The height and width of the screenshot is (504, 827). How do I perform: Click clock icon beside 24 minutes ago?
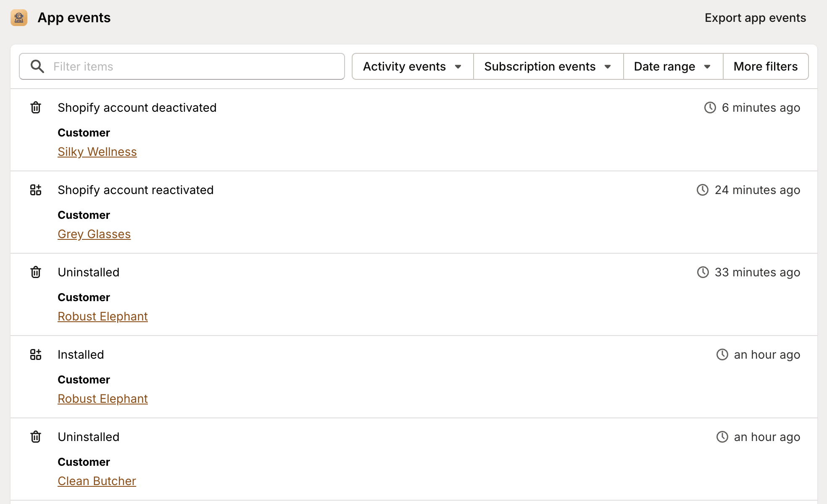[x=703, y=190]
